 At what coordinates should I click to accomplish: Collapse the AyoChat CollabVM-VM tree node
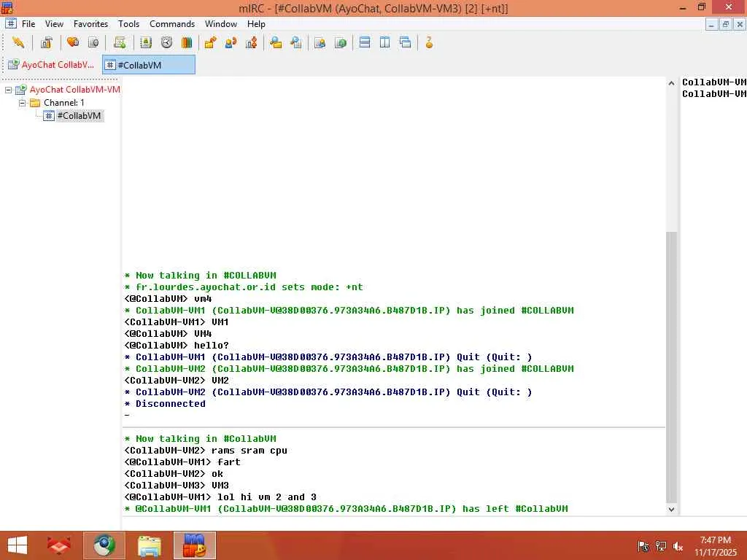[9, 90]
